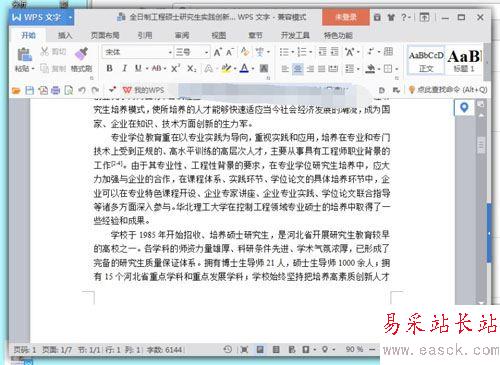Open the 页面布局 ribbon tab
Viewport: 500px width, 365px height.
(x=105, y=35)
